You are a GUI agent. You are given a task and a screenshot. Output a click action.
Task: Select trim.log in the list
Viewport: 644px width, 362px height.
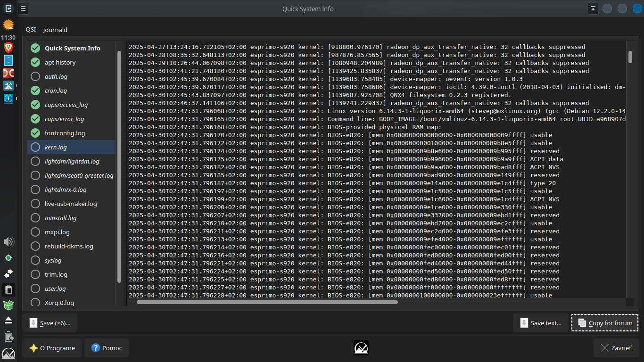click(x=71, y=274)
